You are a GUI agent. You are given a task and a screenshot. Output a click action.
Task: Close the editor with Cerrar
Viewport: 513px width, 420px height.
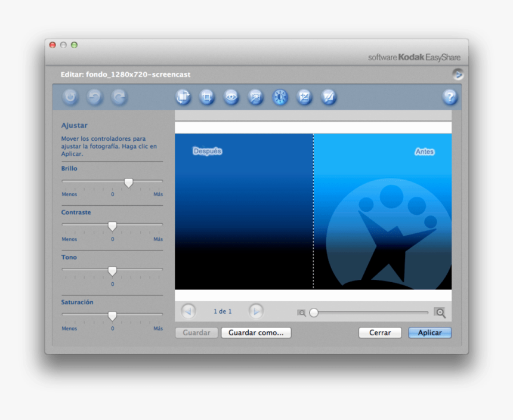coord(380,332)
